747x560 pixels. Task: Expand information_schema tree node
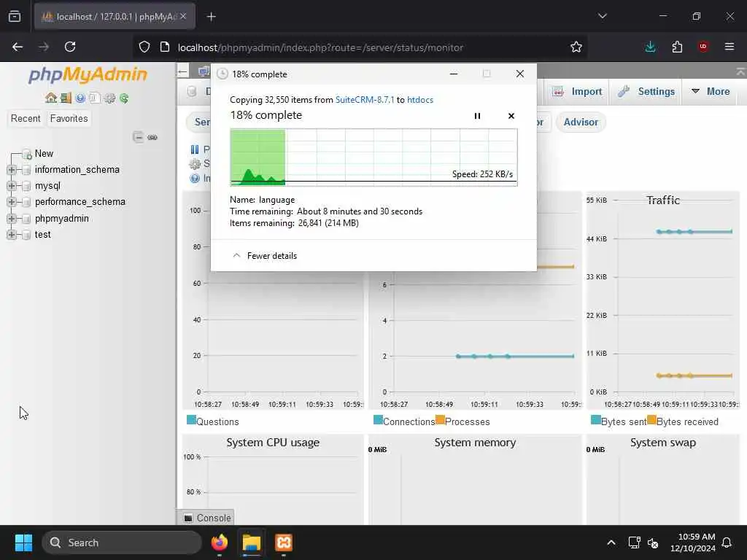(x=12, y=170)
